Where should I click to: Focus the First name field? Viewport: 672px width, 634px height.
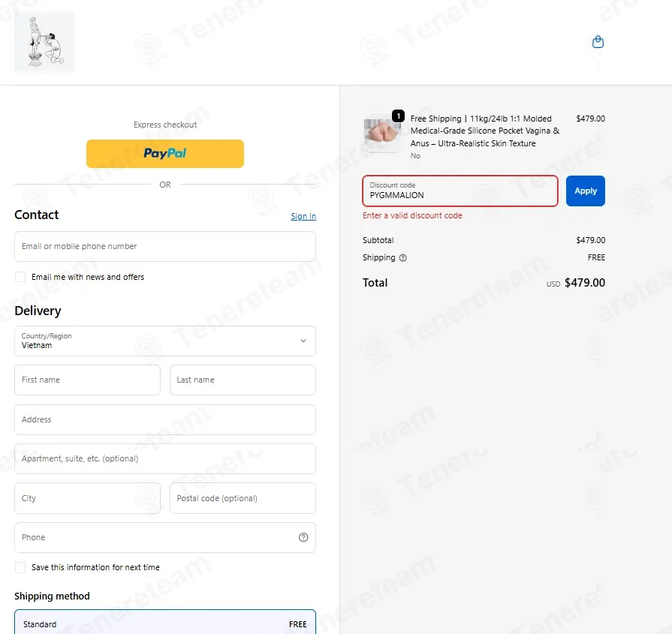(x=87, y=380)
